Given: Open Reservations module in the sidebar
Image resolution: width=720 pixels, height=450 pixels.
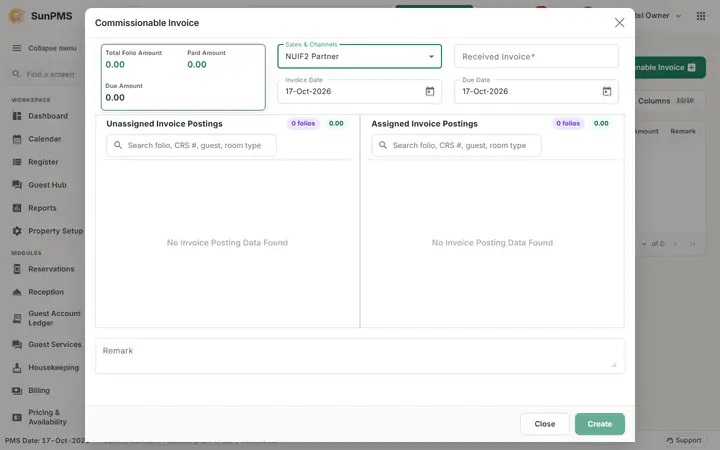Looking at the screenshot, I should click(x=45, y=269).
